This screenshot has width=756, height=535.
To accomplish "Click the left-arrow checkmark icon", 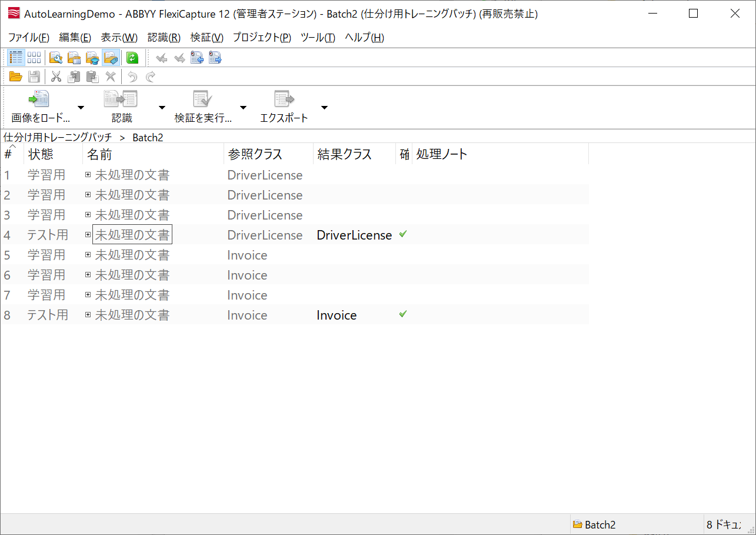I will (161, 58).
